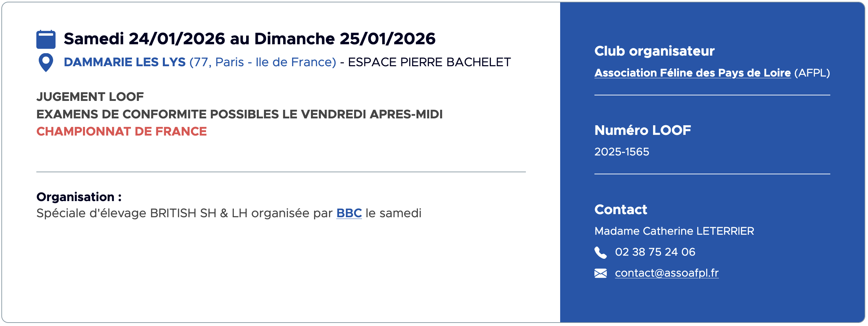Click the Contact heading in blue panel

(621, 209)
